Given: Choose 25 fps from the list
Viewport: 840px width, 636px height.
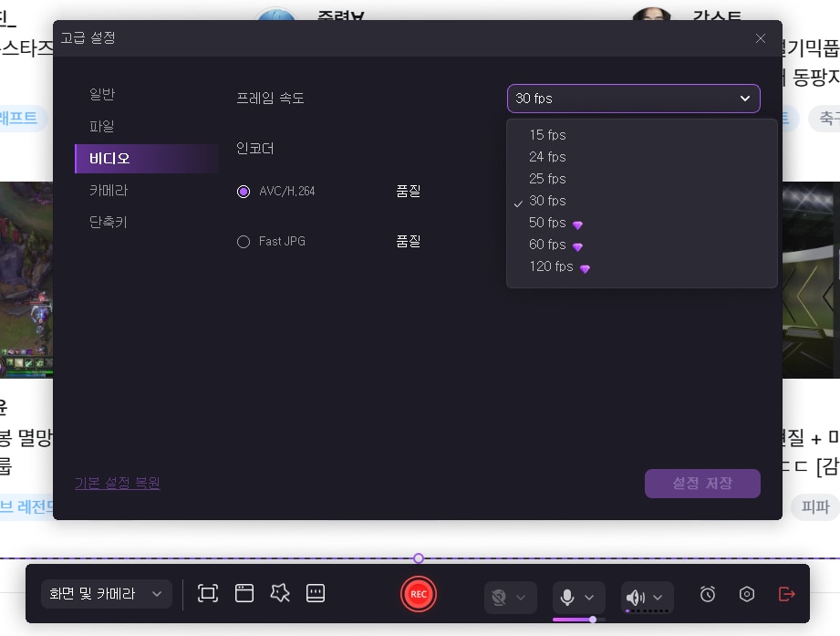Looking at the screenshot, I should coord(641,179).
